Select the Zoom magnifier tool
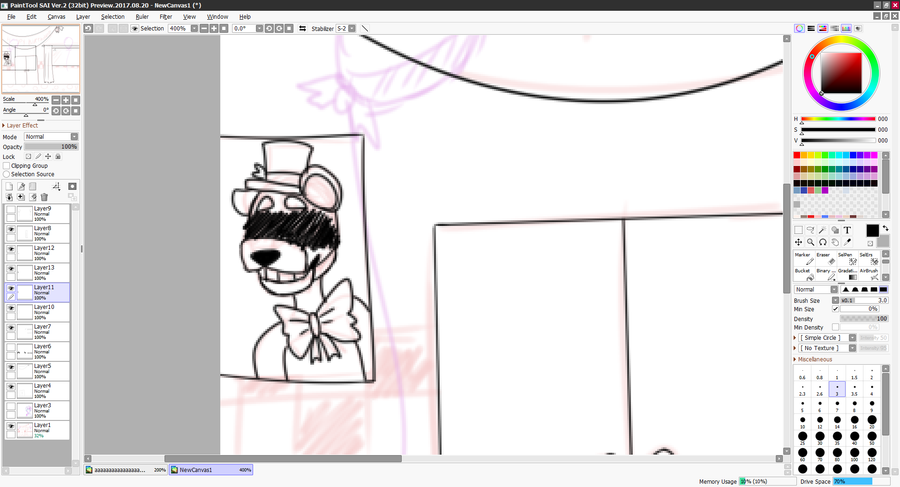Viewport: 900px width, 487px height. point(810,242)
